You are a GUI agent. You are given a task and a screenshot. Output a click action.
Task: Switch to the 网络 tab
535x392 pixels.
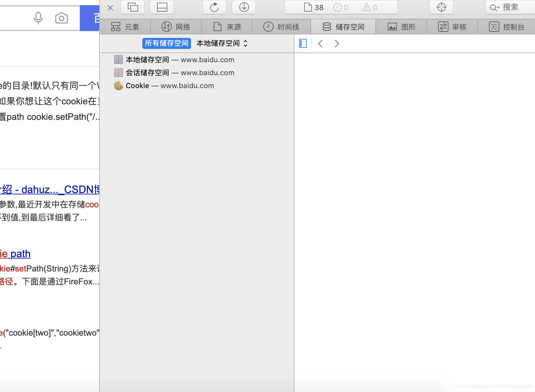pos(176,27)
